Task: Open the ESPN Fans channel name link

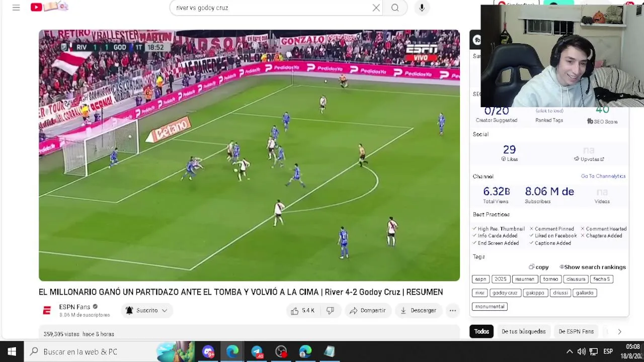Action: 74,307
